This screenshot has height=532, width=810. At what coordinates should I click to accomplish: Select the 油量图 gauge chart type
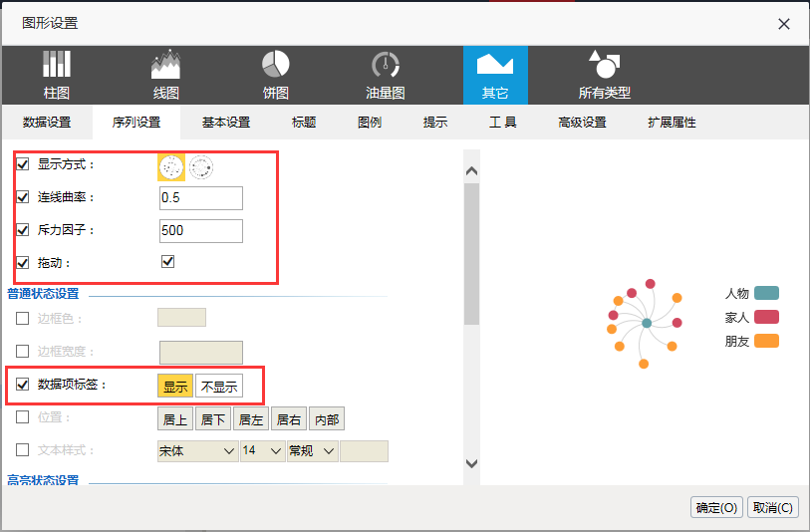click(386, 76)
